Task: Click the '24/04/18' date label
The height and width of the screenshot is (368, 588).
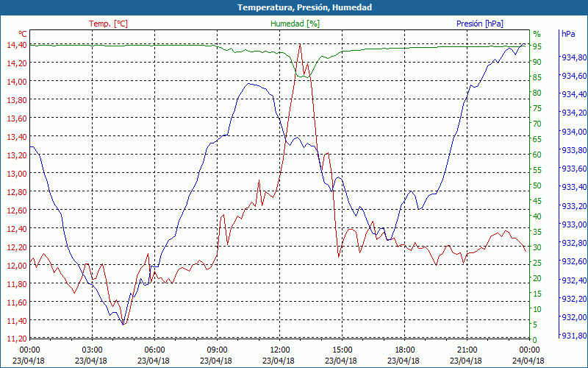Action: click(528, 361)
